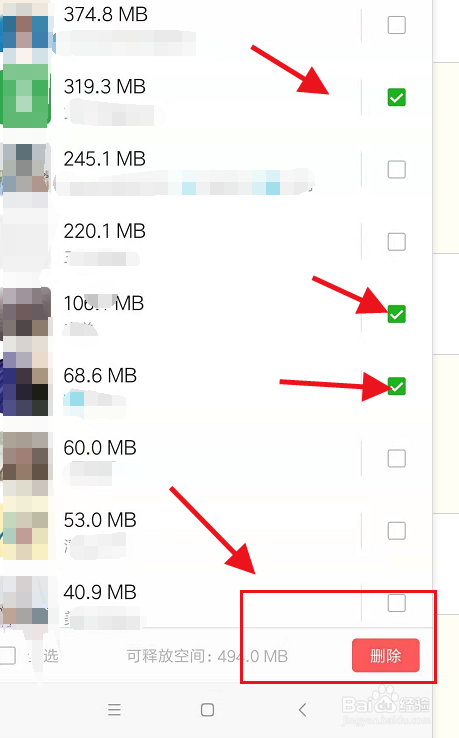Check the box for the 374.8 MB item
This screenshot has width=459, height=738.
point(396,25)
